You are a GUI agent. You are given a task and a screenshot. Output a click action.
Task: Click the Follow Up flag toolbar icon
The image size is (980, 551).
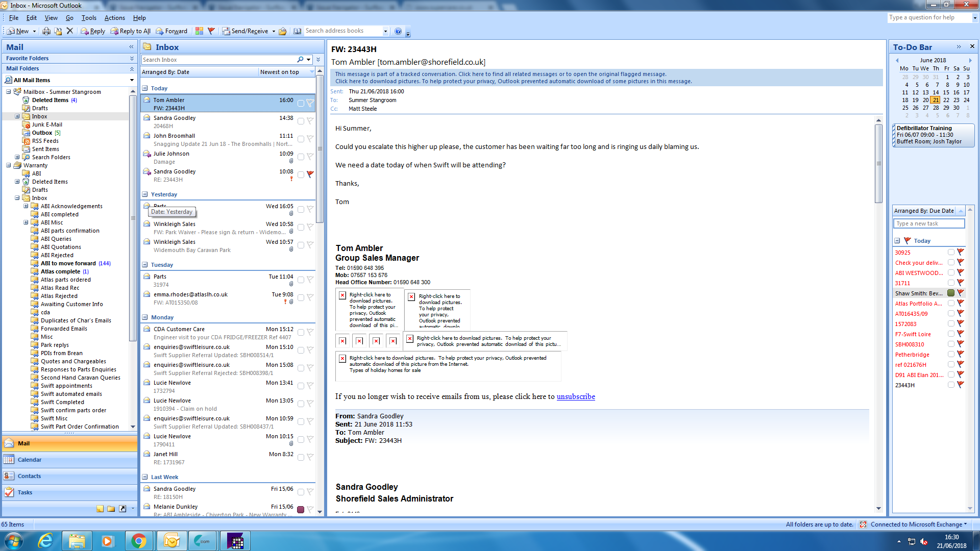211,31
